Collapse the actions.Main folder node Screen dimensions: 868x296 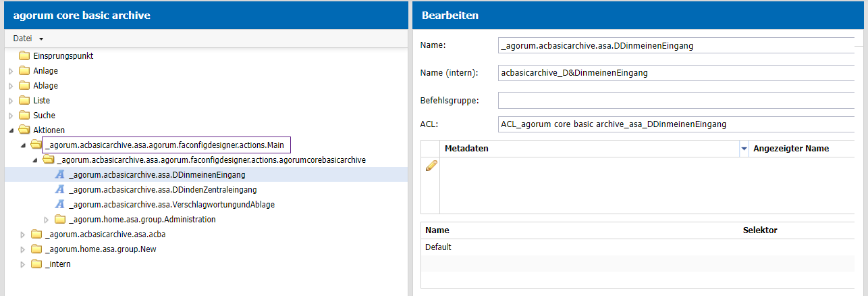(x=23, y=145)
